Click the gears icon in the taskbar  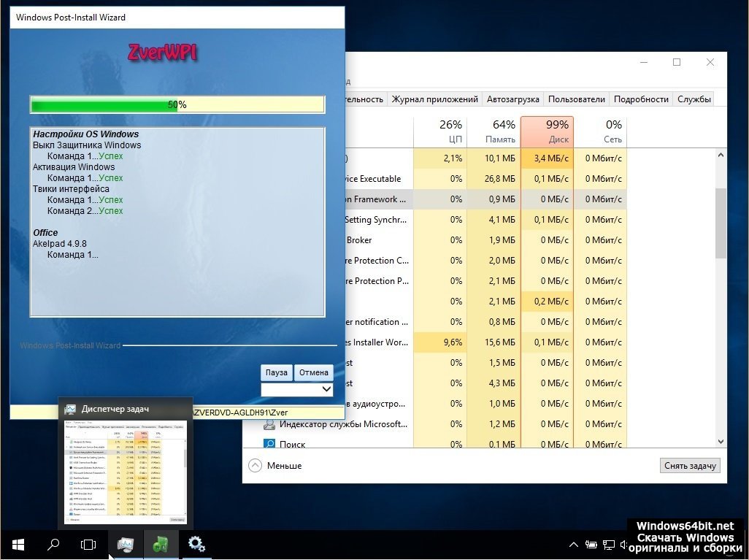pyautogui.click(x=196, y=545)
